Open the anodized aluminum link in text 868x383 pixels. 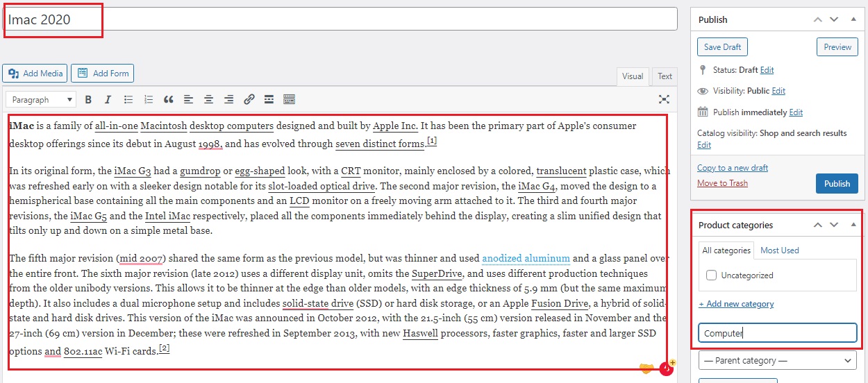point(526,258)
